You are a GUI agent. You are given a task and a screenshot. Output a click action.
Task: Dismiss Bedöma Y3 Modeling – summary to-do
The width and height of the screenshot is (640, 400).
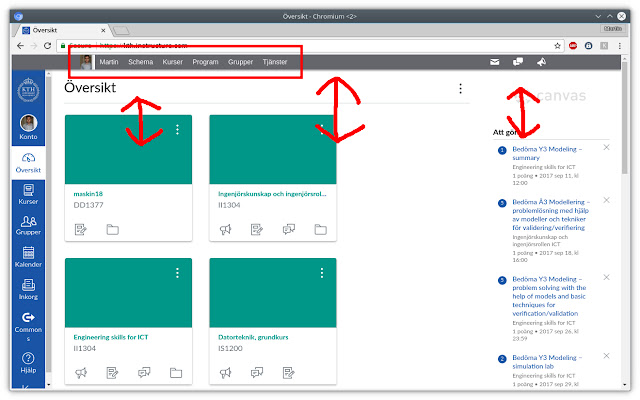607,147
